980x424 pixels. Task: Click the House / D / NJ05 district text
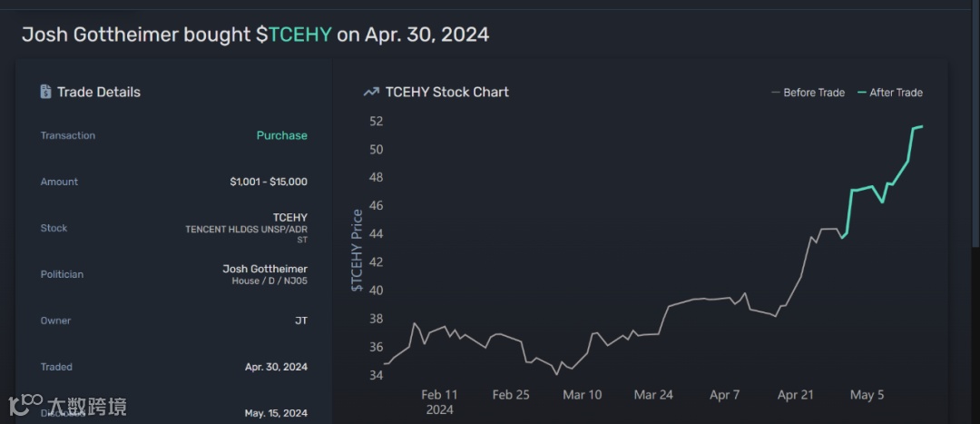coord(269,281)
